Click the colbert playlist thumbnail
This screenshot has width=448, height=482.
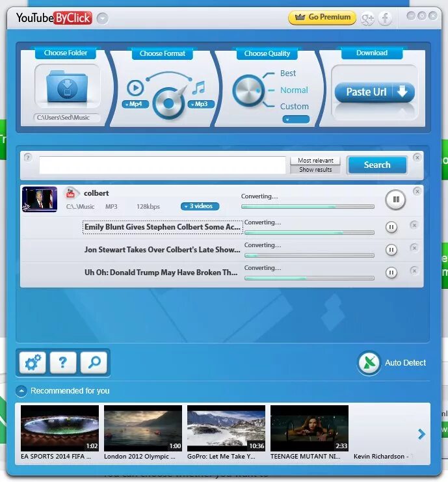point(40,199)
